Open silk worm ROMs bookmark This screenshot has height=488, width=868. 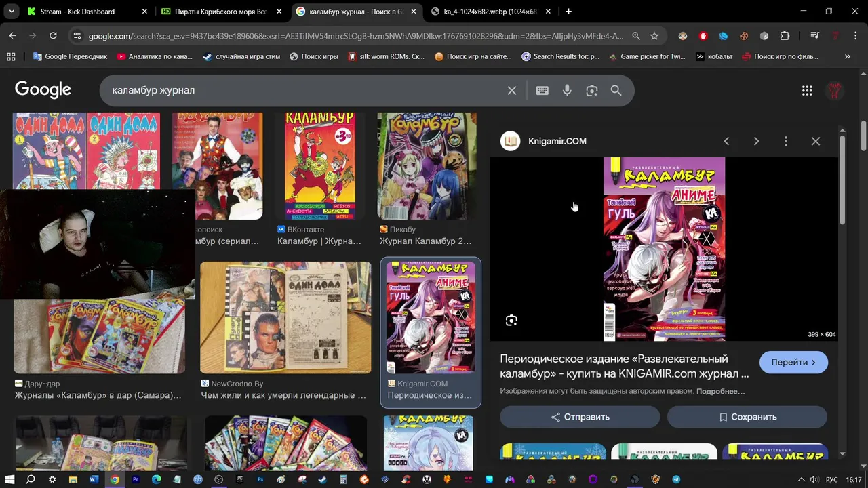coord(386,56)
